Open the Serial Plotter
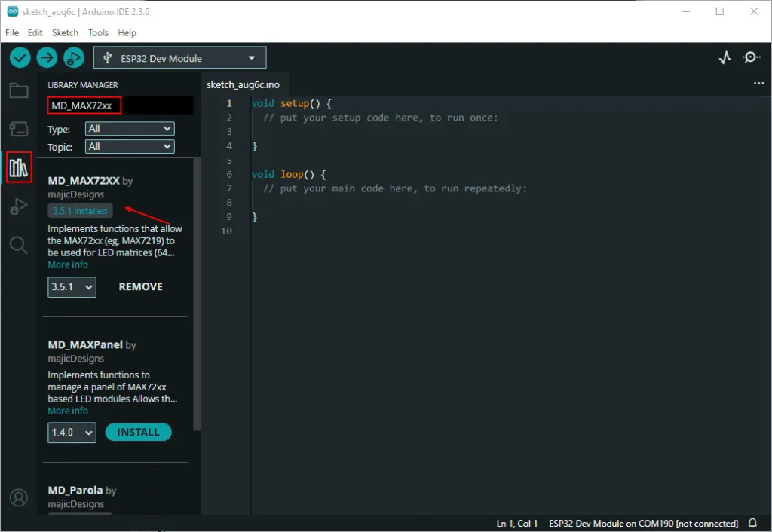This screenshot has height=532, width=772. [725, 58]
